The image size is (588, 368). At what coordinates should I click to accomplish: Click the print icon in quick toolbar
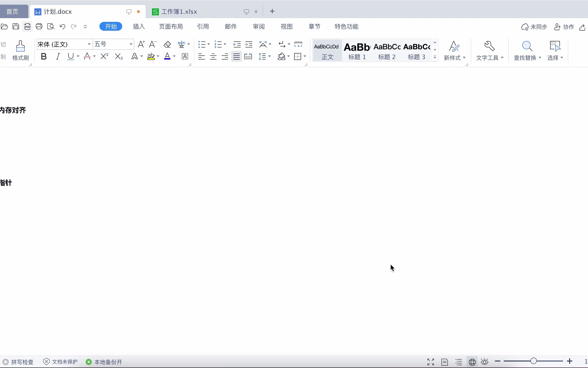[39, 27]
